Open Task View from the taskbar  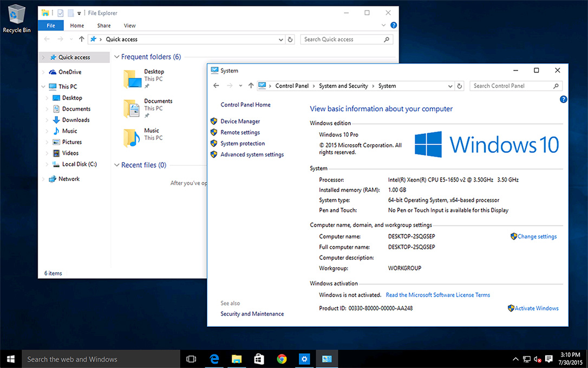point(191,359)
